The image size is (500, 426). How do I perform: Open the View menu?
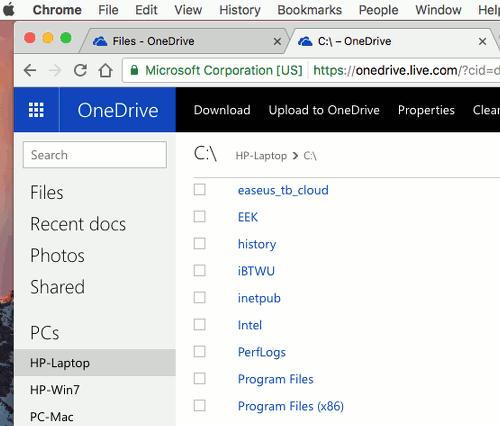click(188, 10)
